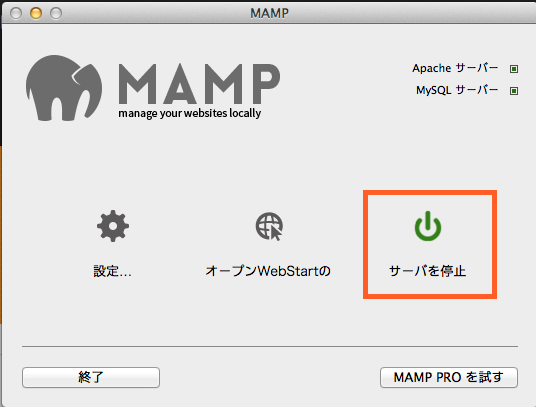The image size is (536, 407).
Task: Click the green power icon
Action: click(x=428, y=226)
